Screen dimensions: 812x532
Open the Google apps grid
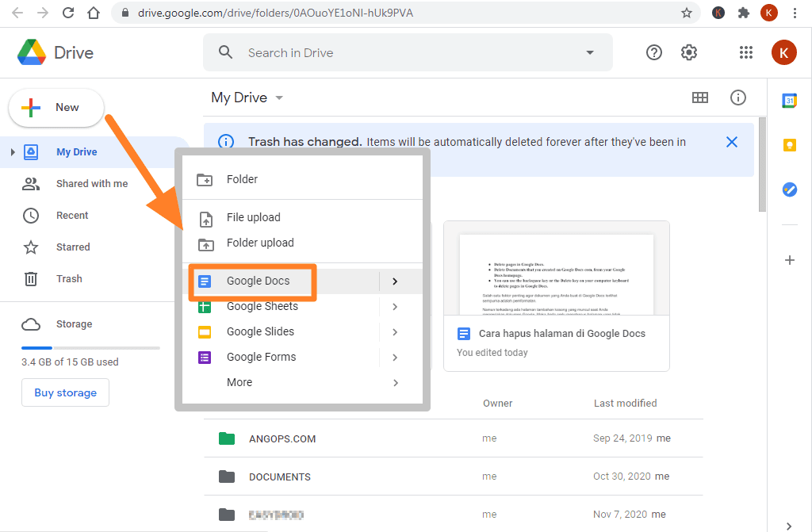pyautogui.click(x=745, y=52)
